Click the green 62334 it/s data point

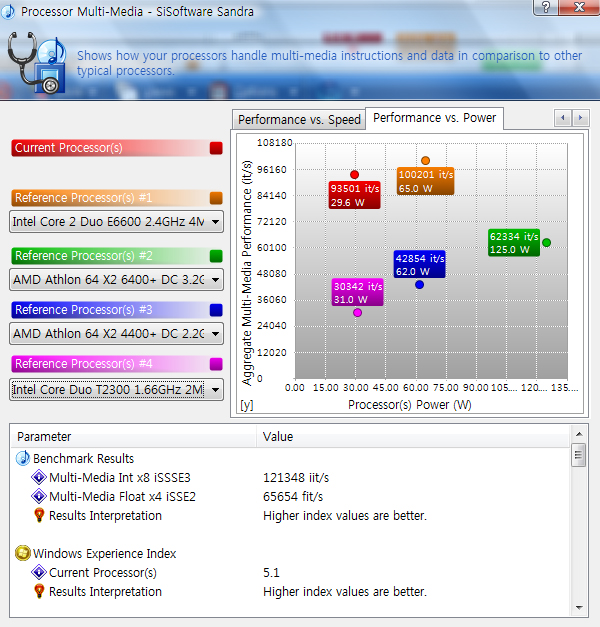pyautogui.click(x=546, y=242)
